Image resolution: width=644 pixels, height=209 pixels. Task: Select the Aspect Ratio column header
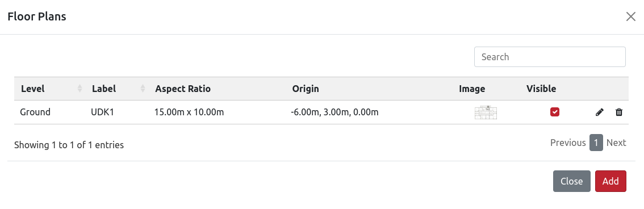(x=183, y=89)
